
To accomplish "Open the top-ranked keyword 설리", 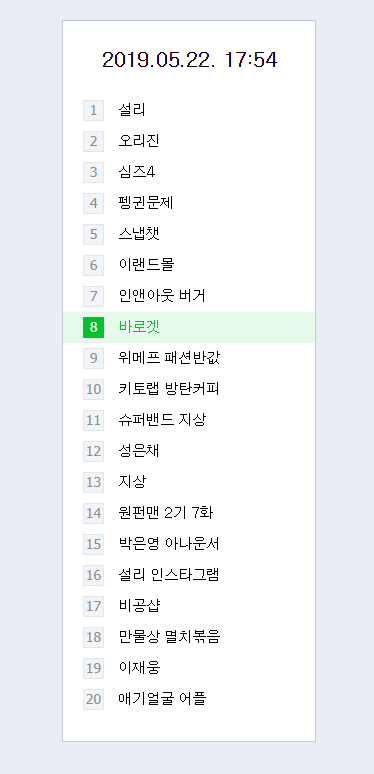I will [132, 110].
